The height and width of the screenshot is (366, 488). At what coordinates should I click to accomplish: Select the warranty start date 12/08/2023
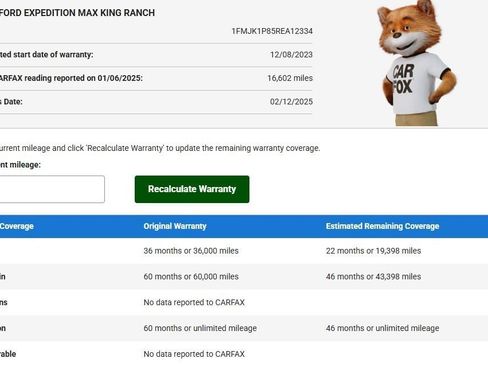pyautogui.click(x=291, y=55)
